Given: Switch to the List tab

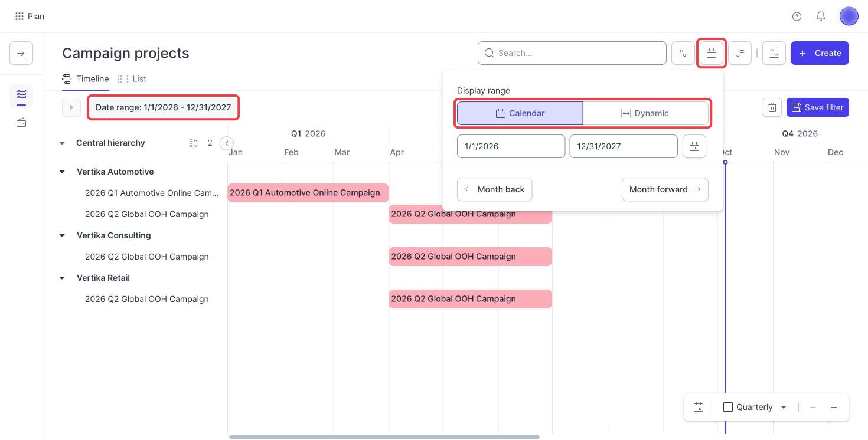Looking at the screenshot, I should [x=132, y=78].
